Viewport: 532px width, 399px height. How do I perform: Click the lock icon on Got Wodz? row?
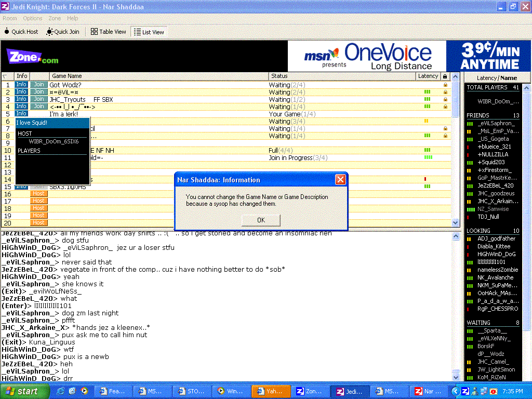[445, 85]
